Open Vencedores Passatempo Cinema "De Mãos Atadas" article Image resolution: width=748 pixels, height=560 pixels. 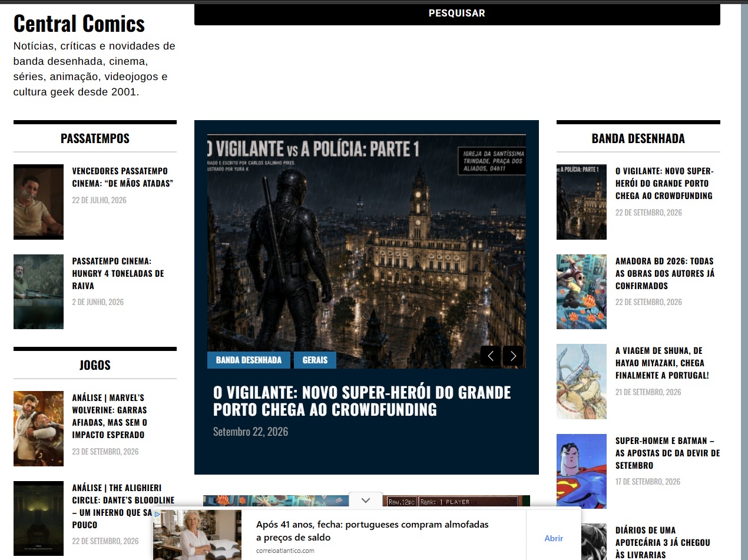click(123, 177)
